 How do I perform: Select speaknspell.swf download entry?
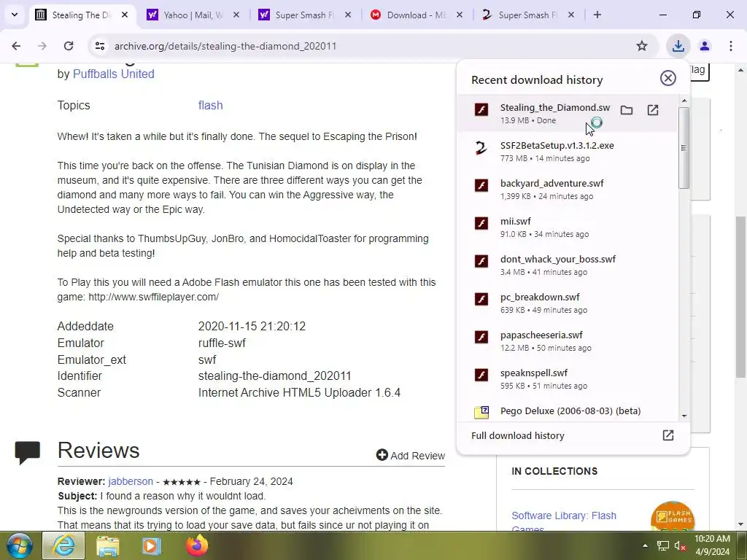coord(567,378)
